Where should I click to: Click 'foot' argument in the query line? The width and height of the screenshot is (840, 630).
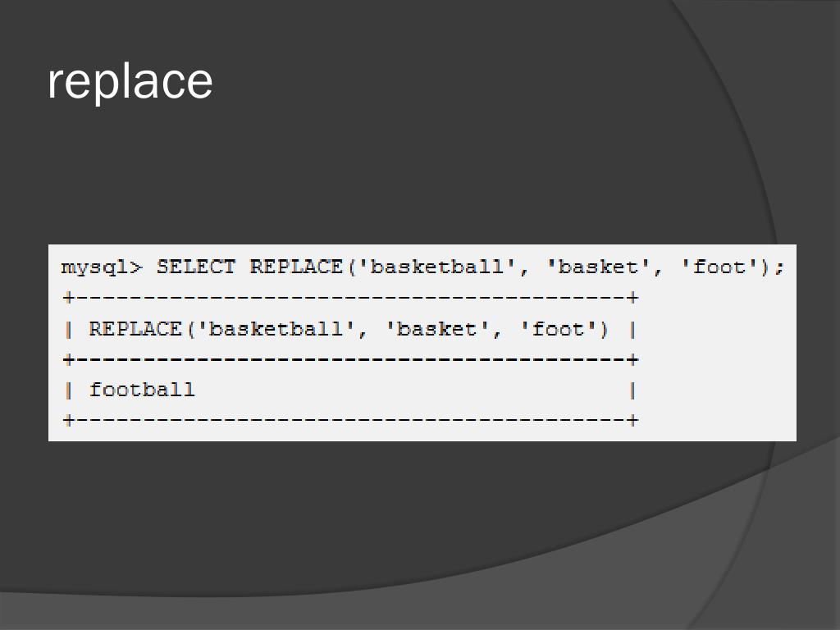[719, 267]
